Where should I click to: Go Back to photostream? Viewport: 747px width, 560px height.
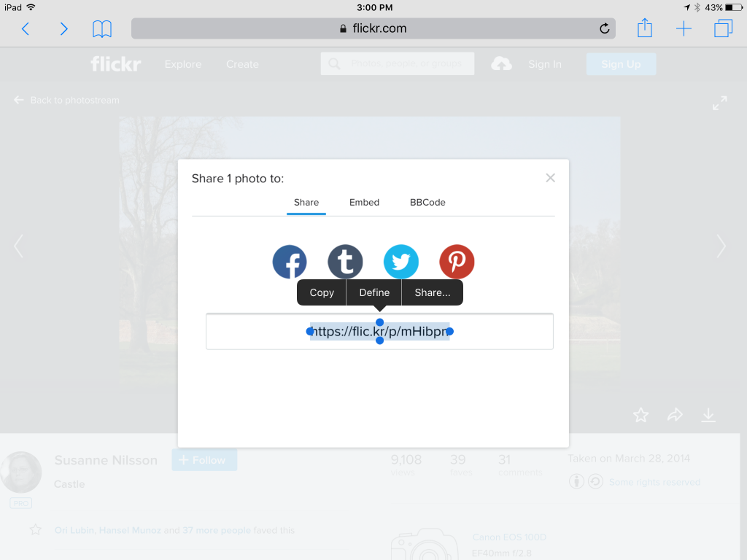click(x=66, y=100)
